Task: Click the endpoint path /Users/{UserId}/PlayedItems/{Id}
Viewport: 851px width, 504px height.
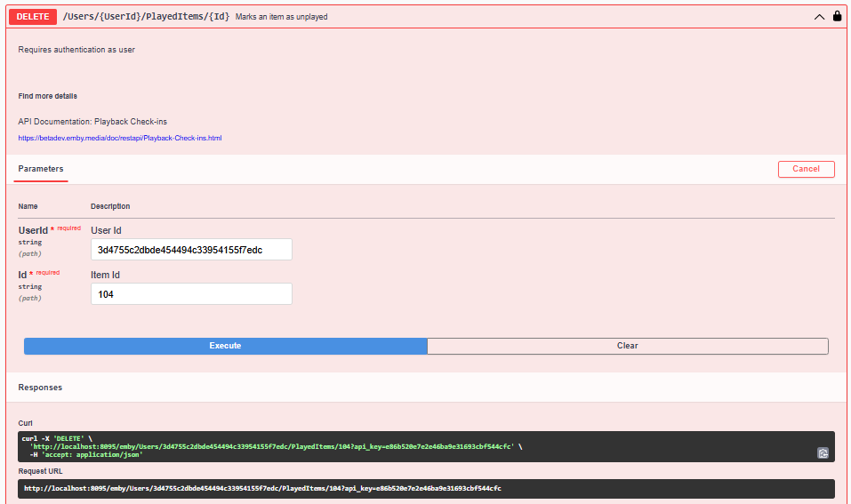Action: click(x=146, y=17)
